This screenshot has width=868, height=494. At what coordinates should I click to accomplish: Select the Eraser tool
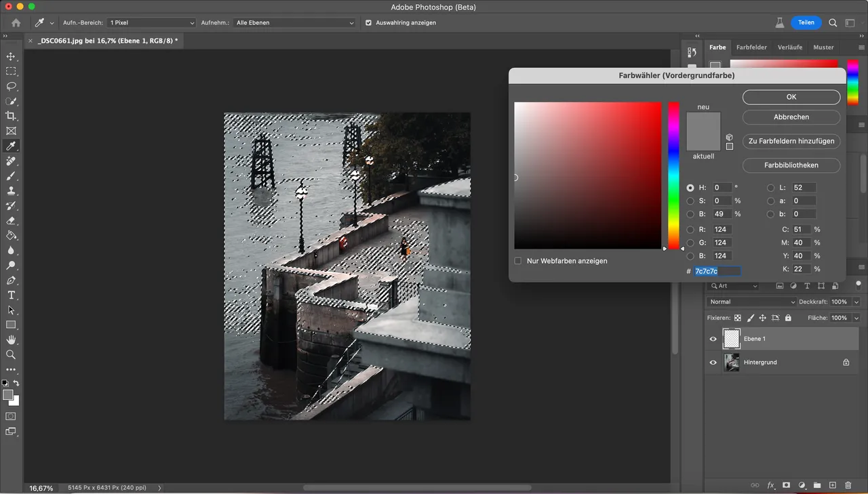[11, 220]
